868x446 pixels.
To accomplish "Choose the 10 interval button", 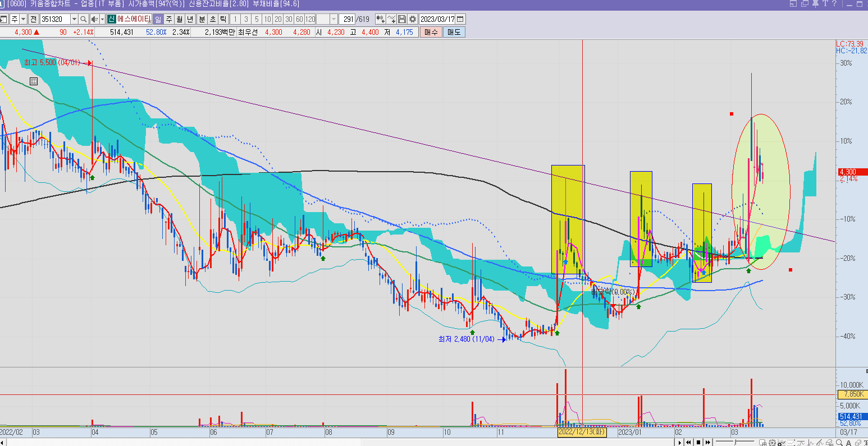I will (x=267, y=19).
